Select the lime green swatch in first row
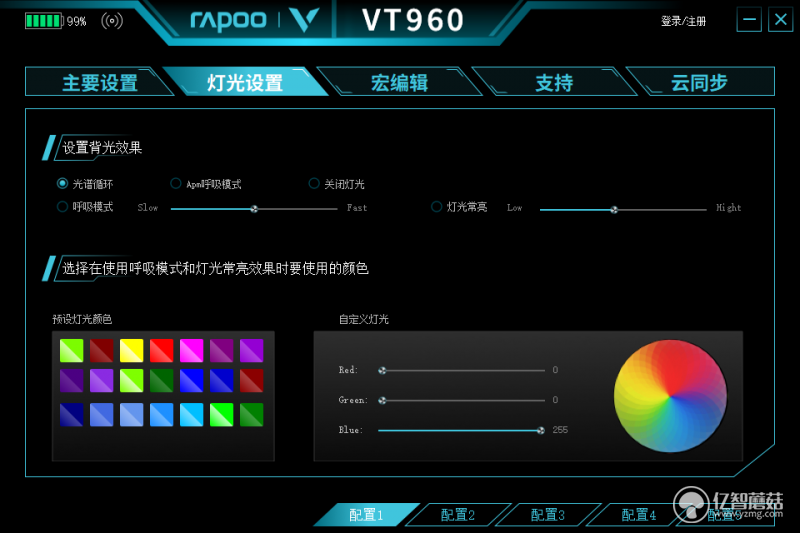Image resolution: width=800 pixels, height=533 pixels. [71, 350]
